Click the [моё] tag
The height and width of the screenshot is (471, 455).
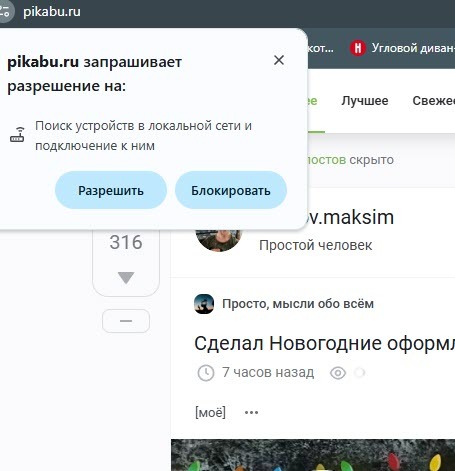coord(210,413)
